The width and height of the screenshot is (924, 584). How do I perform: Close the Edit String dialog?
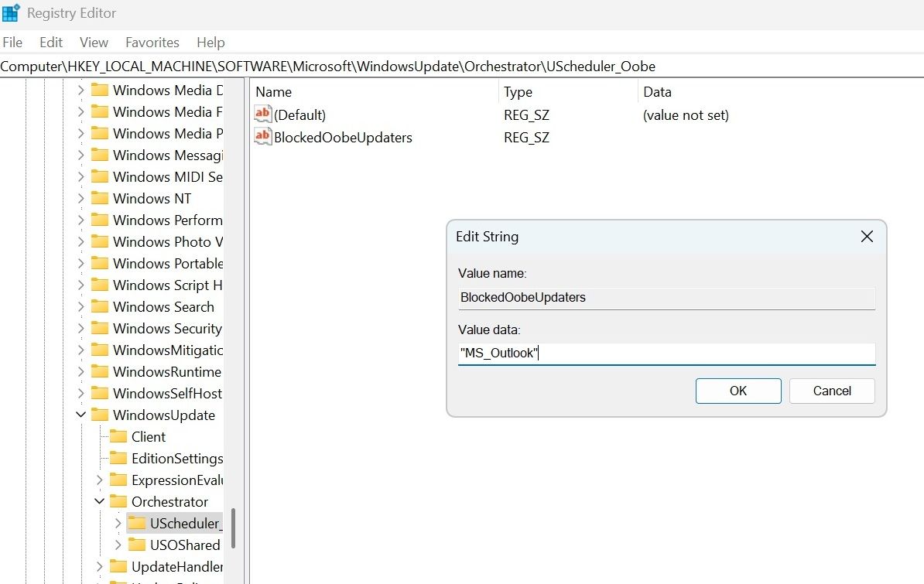pyautogui.click(x=867, y=237)
